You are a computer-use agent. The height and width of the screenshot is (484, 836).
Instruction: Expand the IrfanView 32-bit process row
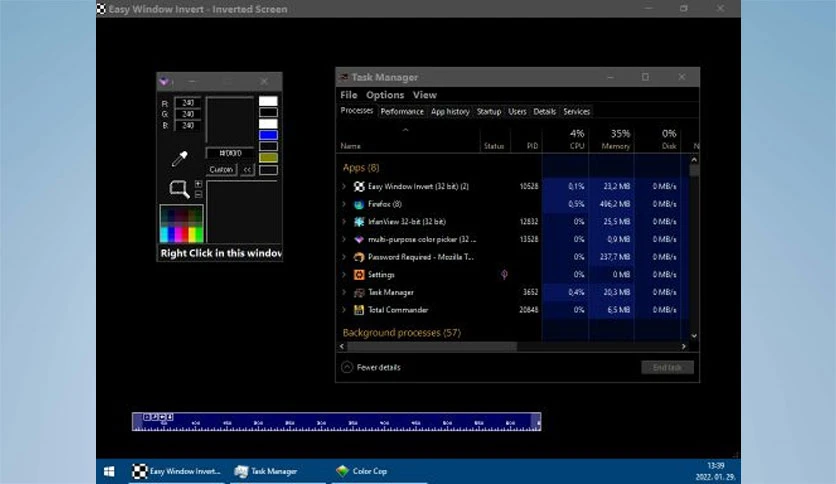click(x=344, y=222)
